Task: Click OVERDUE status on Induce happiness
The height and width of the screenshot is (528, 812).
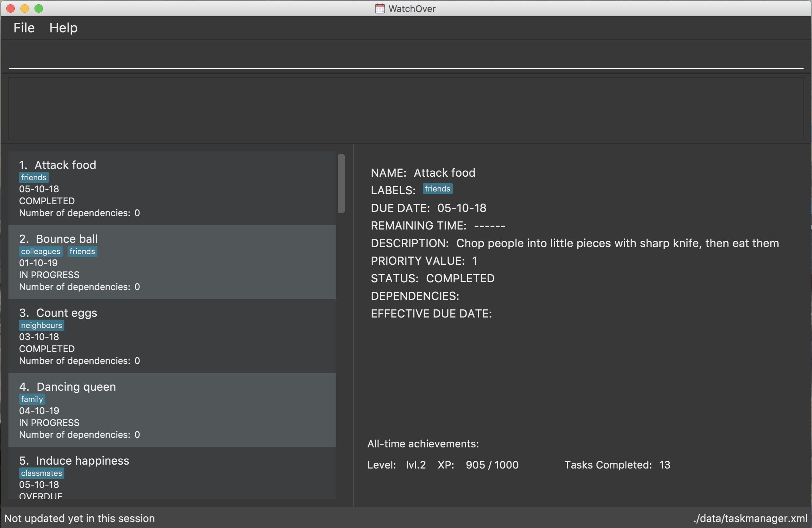Action: [41, 496]
